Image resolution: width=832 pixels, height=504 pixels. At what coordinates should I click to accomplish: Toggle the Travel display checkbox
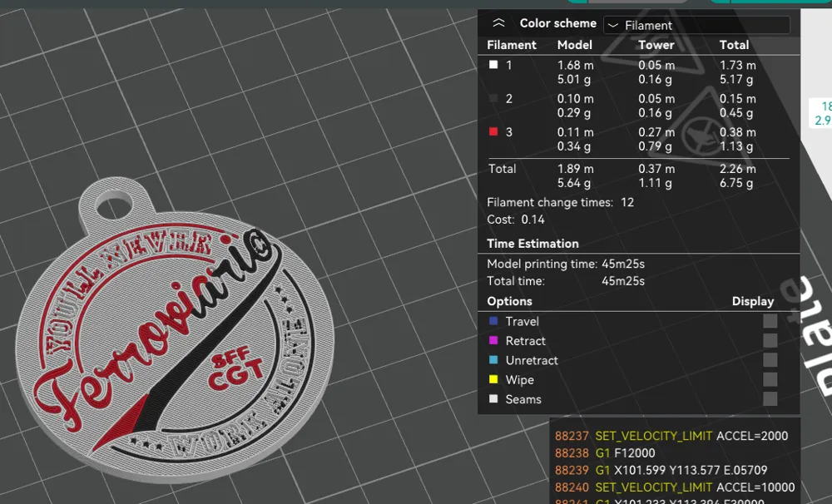coord(770,321)
